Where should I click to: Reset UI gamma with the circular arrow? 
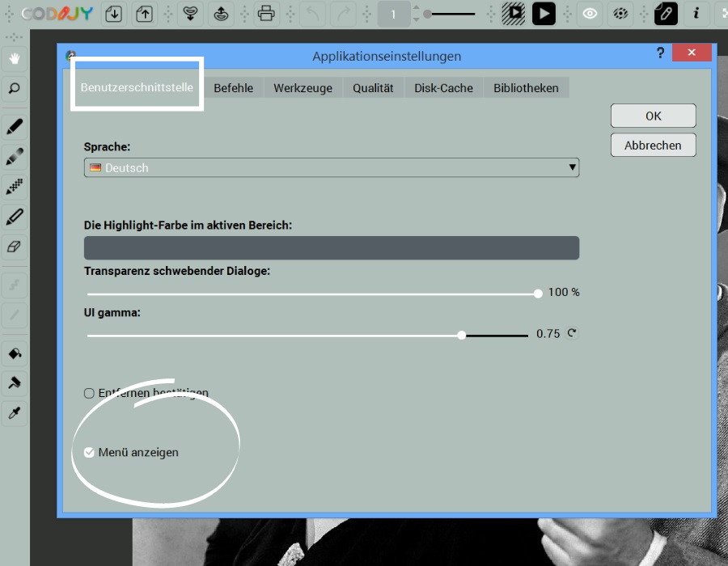tap(572, 332)
